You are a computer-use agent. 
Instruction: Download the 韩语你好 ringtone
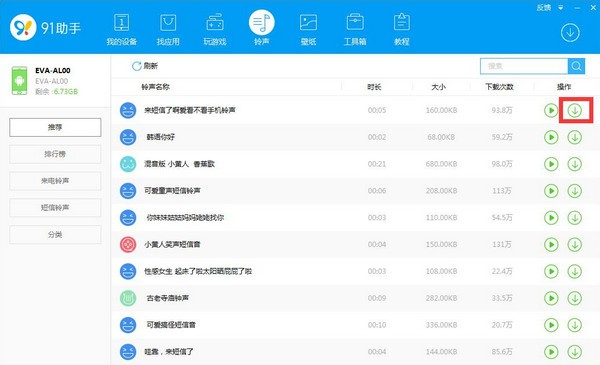point(574,137)
